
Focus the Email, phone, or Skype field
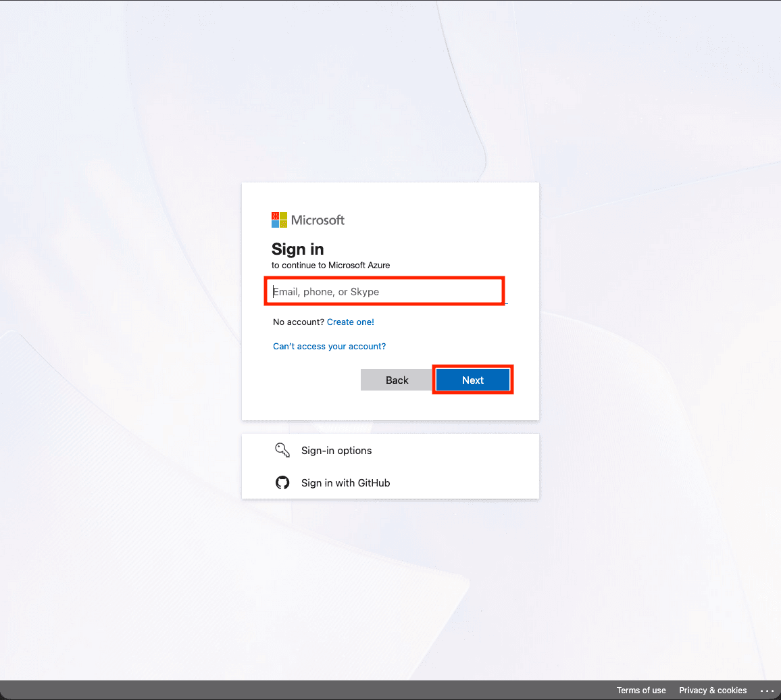tap(384, 292)
